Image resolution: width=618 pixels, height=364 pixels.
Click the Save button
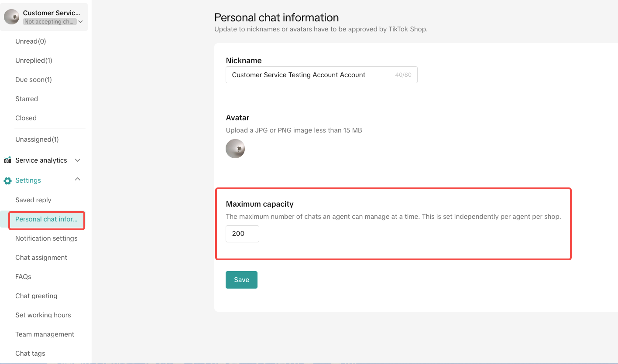click(x=241, y=280)
